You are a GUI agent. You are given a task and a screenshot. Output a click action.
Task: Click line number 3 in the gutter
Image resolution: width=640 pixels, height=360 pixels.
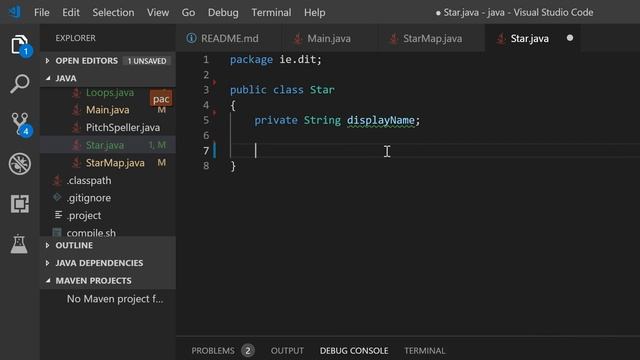pyautogui.click(x=206, y=90)
